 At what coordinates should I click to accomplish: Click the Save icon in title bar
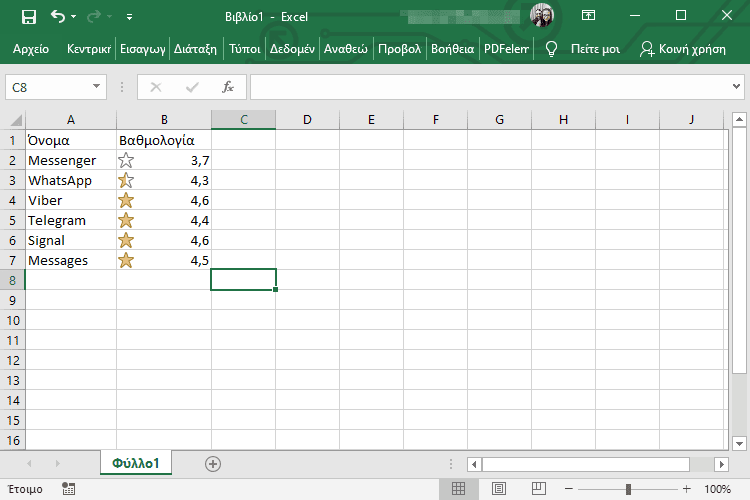[29, 17]
